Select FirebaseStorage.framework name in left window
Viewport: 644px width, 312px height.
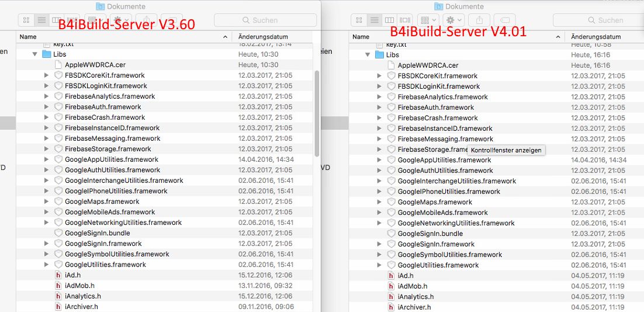click(108, 148)
